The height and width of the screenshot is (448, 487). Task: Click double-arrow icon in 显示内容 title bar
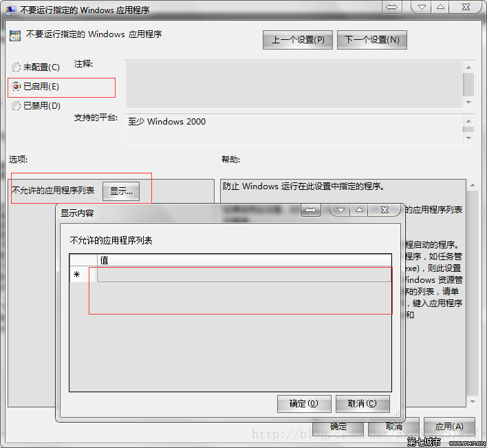(x=311, y=211)
